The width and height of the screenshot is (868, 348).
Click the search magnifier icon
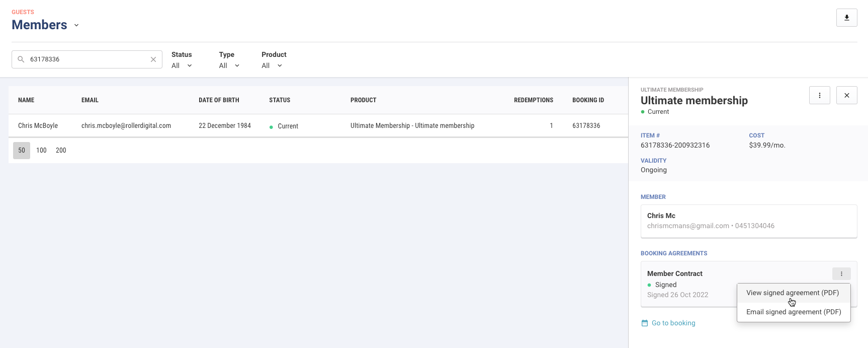pyautogui.click(x=21, y=59)
